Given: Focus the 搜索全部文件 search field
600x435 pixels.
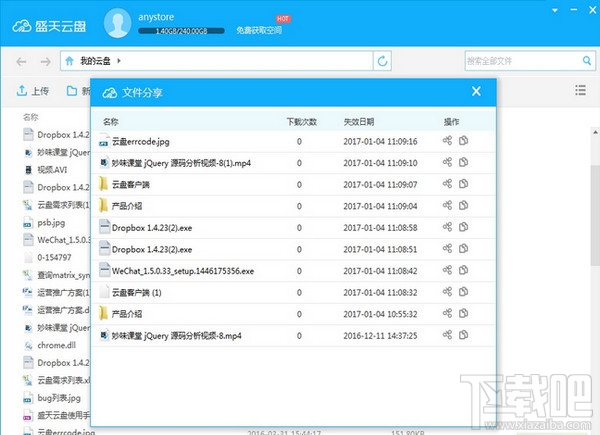Looking at the screenshot, I should pos(523,60).
